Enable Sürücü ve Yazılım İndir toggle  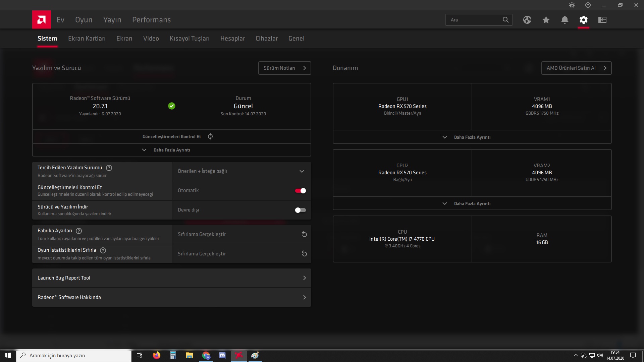[300, 210]
